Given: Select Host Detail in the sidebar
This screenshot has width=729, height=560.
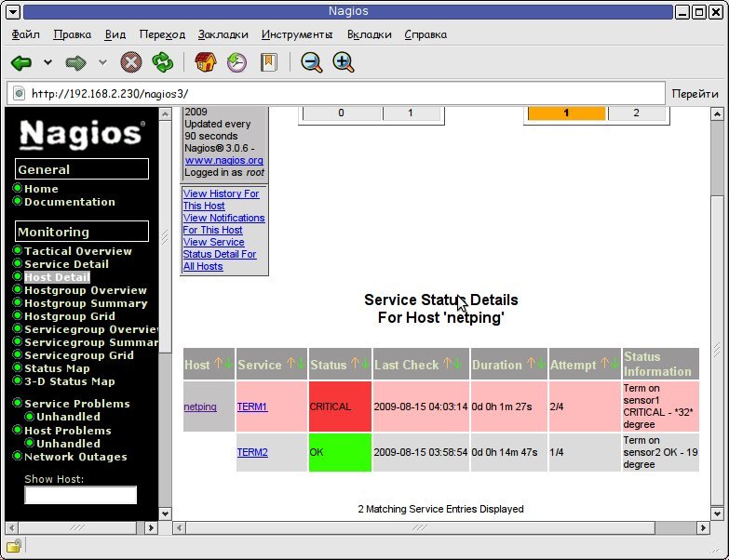Looking at the screenshot, I should (57, 277).
